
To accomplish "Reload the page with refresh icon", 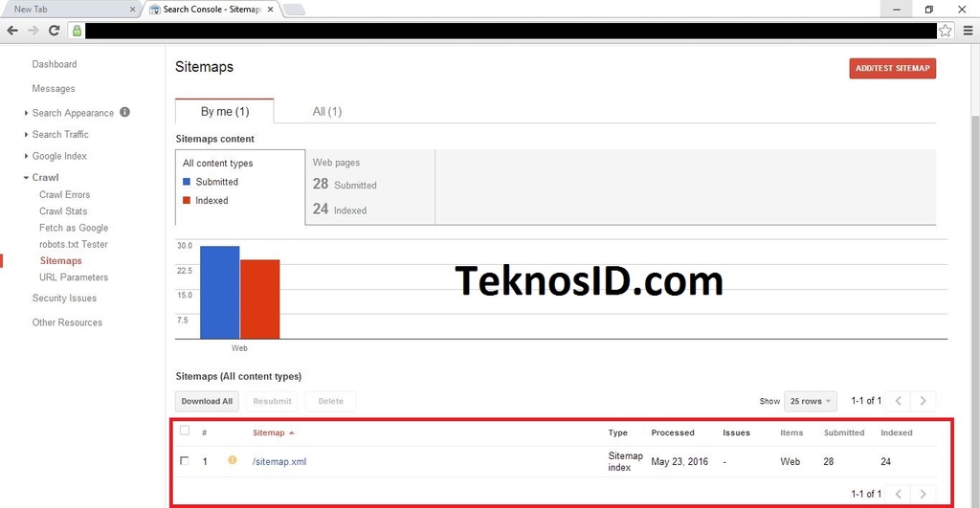I will click(x=55, y=30).
